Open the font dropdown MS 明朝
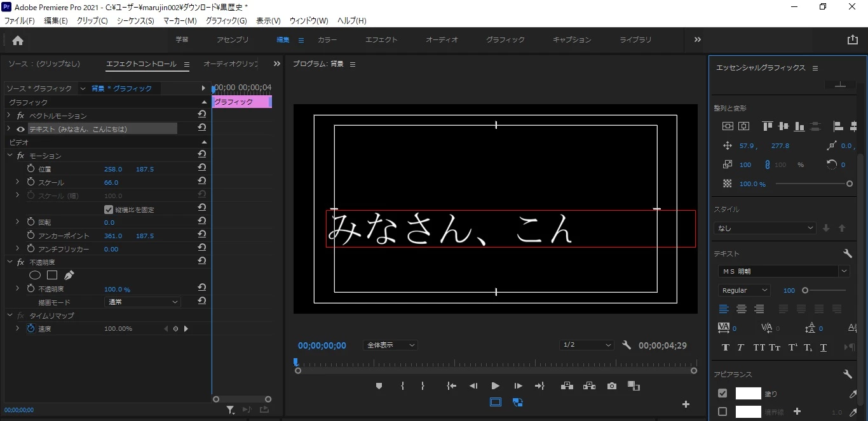This screenshot has width=868, height=421. [x=784, y=271]
